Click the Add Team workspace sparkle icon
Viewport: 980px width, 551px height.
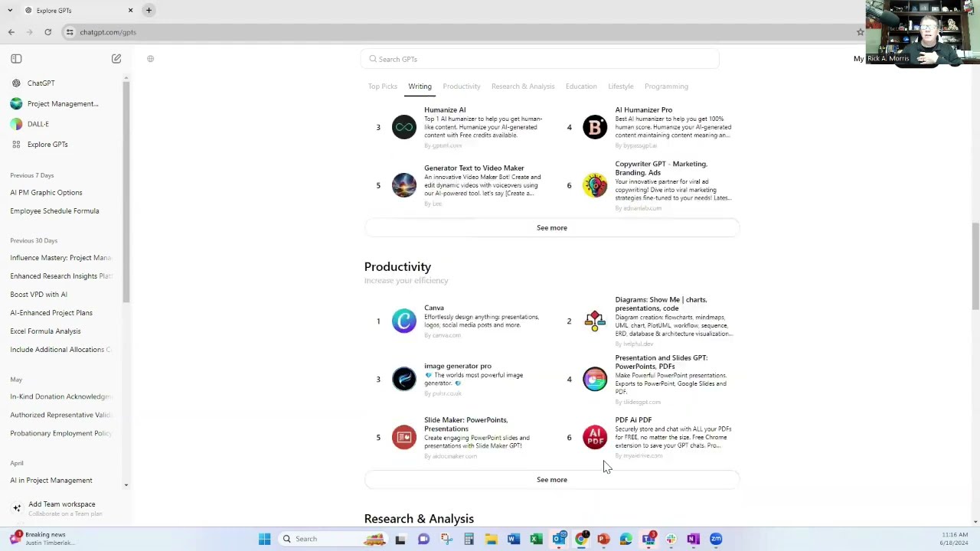[x=17, y=507]
